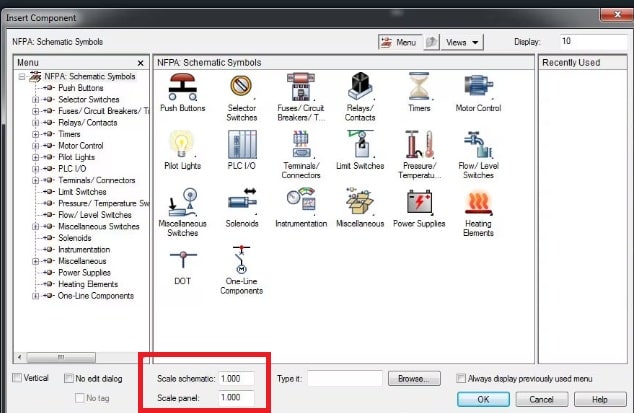Open the Selector Switches symbol icon
Viewport: 634px width, 413px height.
241,87
